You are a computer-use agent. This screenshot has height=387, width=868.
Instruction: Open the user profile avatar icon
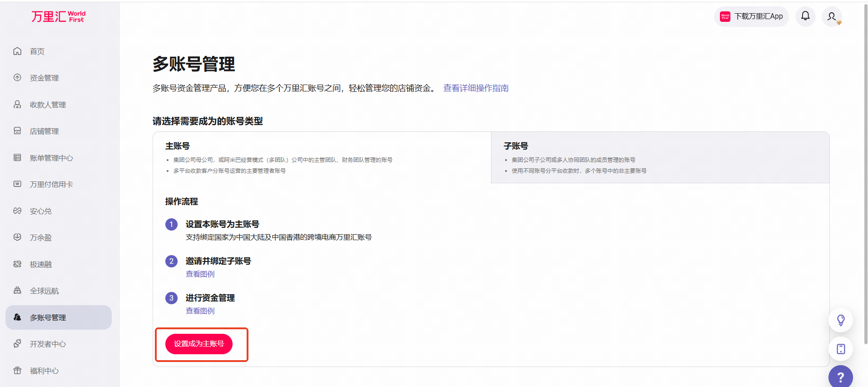[x=832, y=17]
